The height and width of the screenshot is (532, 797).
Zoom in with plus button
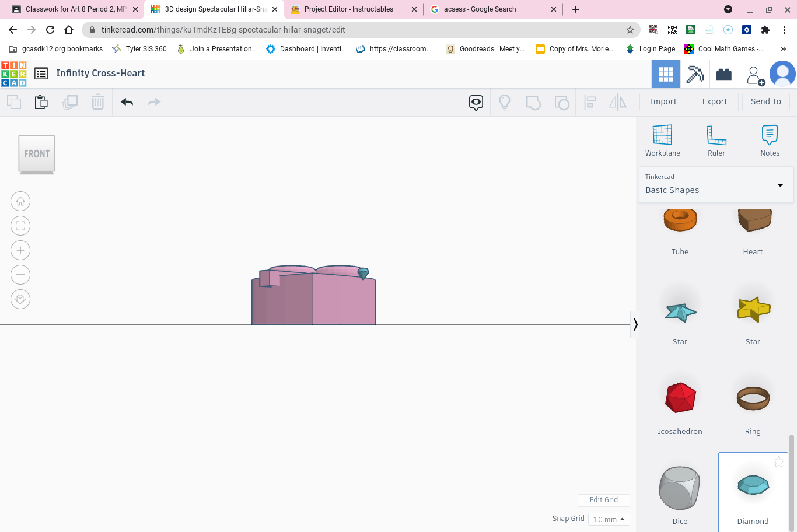[x=20, y=250]
